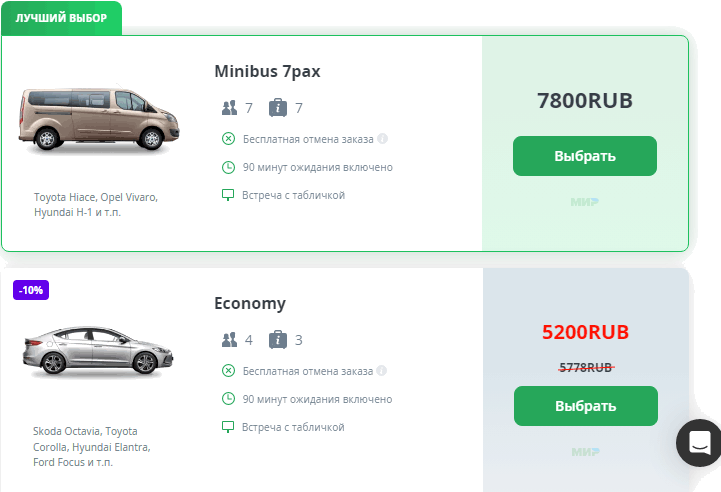
Task: Click free cancellation info icon for Economy
Action: [x=383, y=371]
